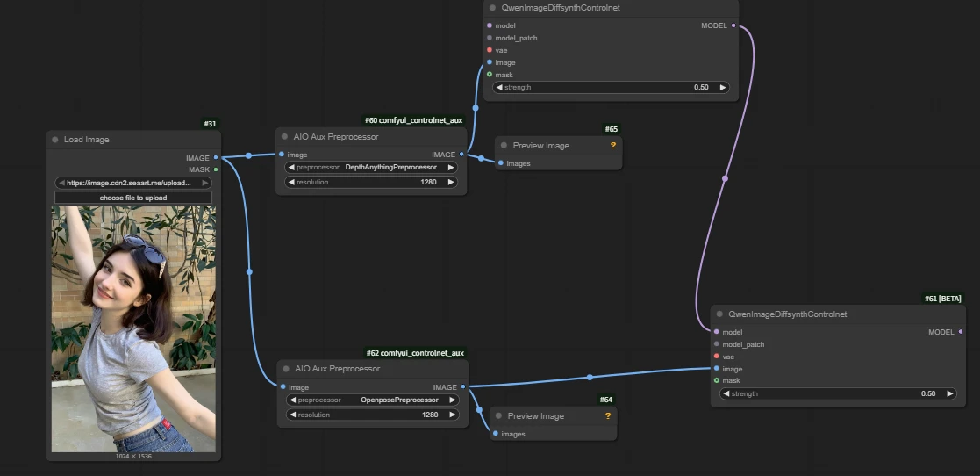Click the 1024 × 1536 size label
This screenshot has height=476, width=980.
pyautogui.click(x=133, y=456)
